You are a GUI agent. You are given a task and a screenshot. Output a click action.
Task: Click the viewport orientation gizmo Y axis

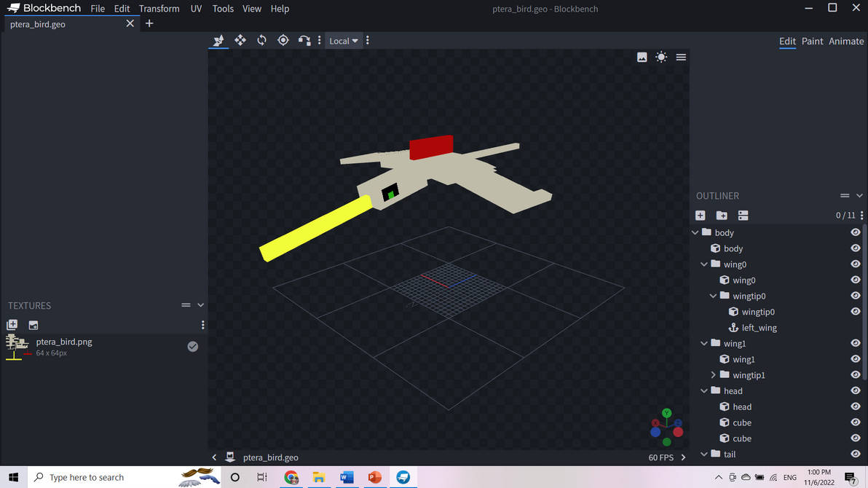(667, 413)
